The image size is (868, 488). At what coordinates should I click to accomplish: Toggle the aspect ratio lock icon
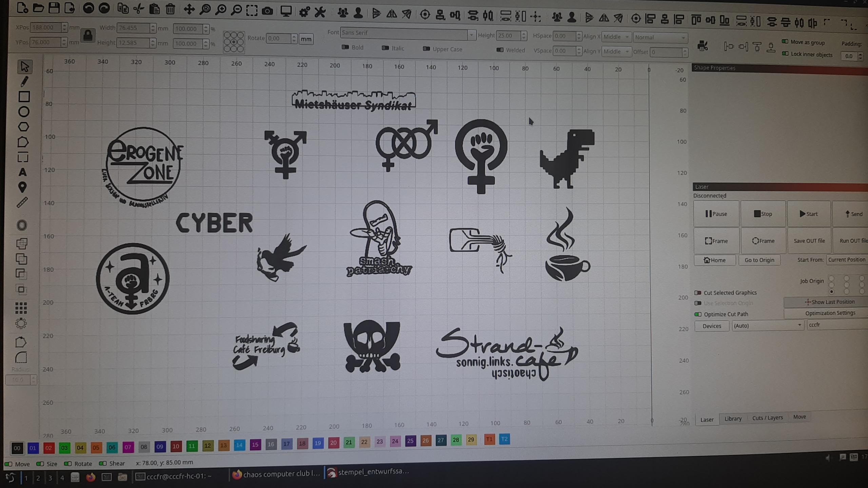88,35
